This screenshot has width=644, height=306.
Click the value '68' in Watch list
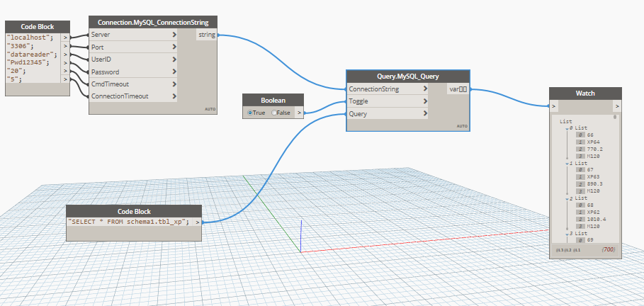590,205
